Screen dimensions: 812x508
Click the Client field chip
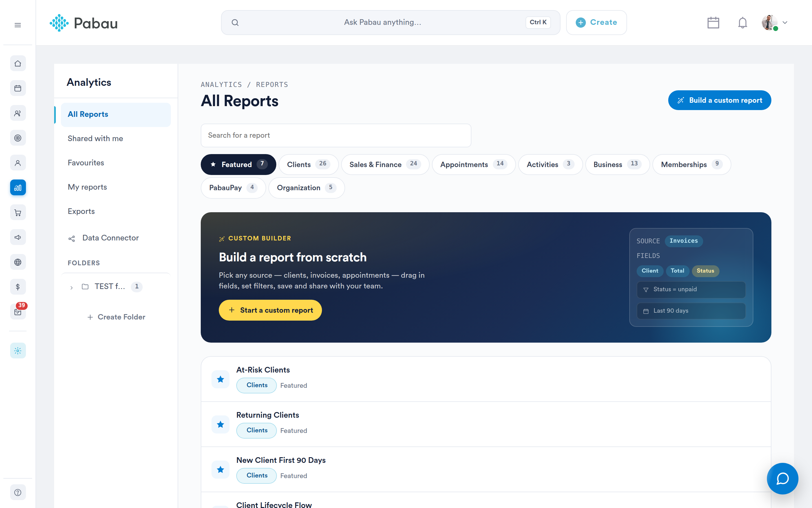tap(650, 271)
